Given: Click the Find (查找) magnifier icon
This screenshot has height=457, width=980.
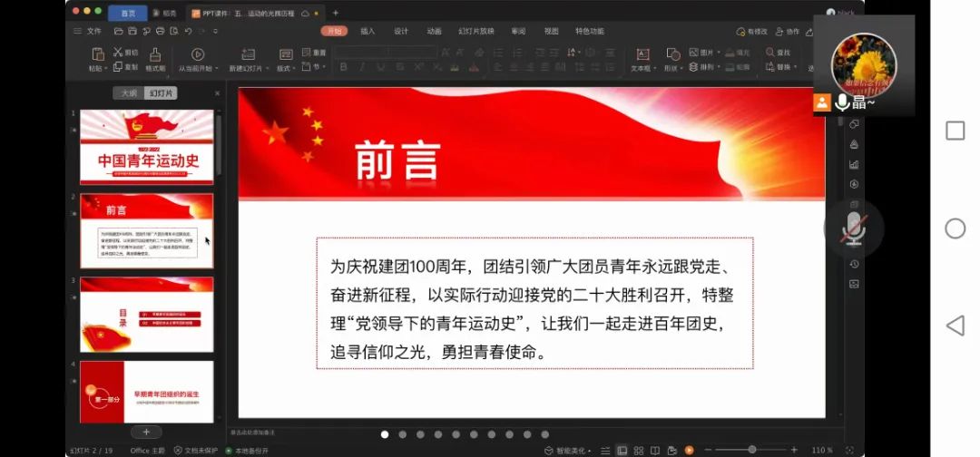Looking at the screenshot, I should [770, 53].
